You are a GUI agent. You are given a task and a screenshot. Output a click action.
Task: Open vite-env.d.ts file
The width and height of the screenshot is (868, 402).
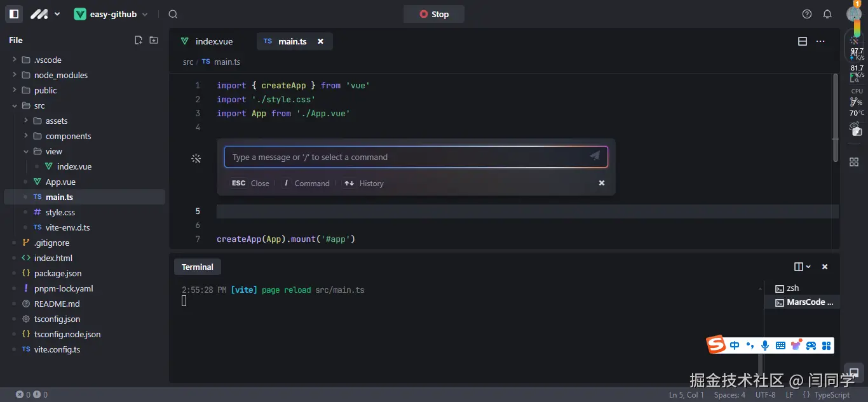(x=85, y=227)
